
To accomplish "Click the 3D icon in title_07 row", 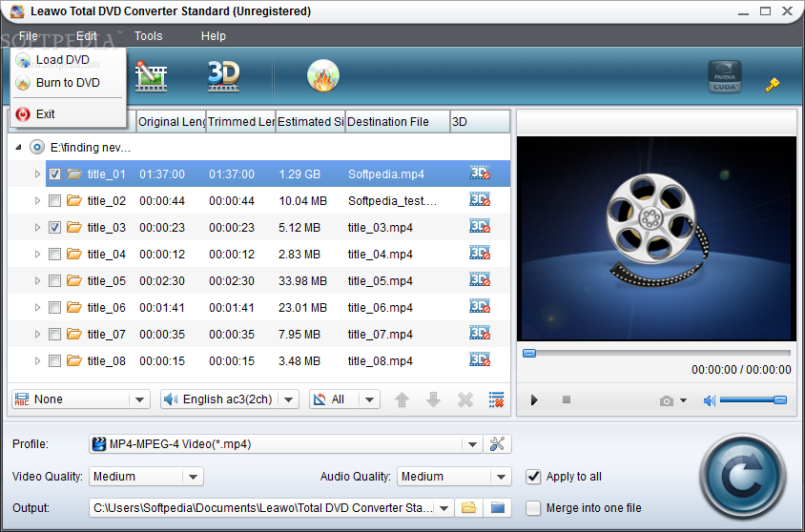I will 480,333.
